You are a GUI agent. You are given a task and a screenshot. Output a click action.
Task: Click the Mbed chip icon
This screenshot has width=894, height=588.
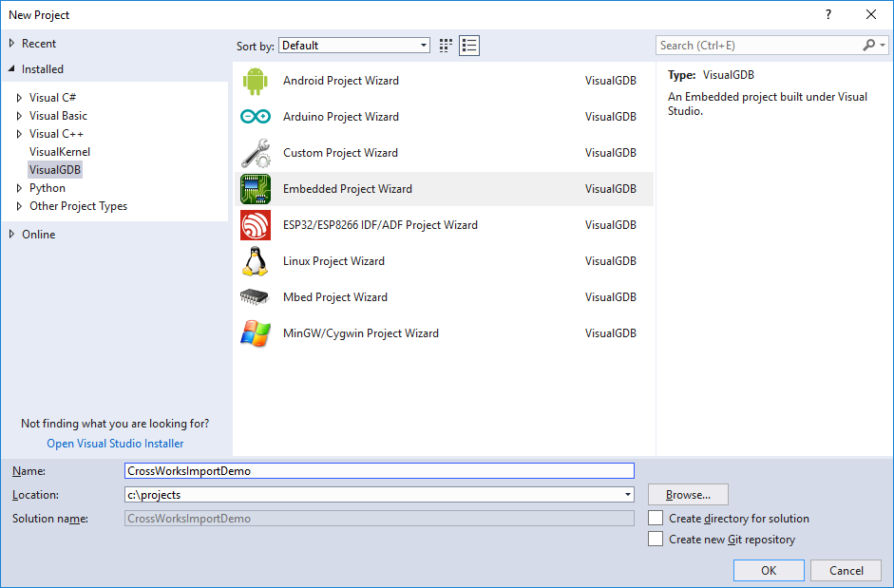[x=255, y=297]
